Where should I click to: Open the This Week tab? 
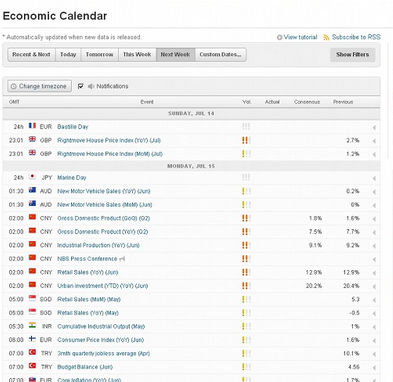click(137, 54)
